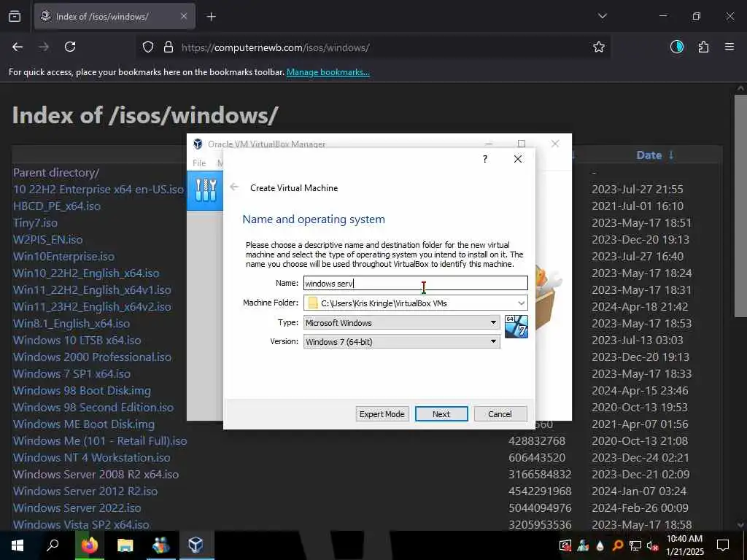Open Parent directory link
Viewport: 747px width, 560px height.
coord(56,172)
